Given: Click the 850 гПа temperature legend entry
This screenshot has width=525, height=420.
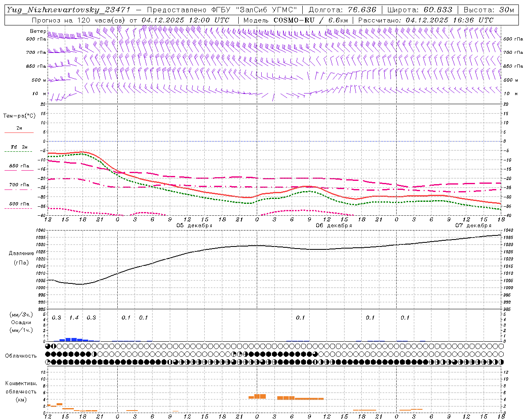Looking at the screenshot, I should point(19,166).
